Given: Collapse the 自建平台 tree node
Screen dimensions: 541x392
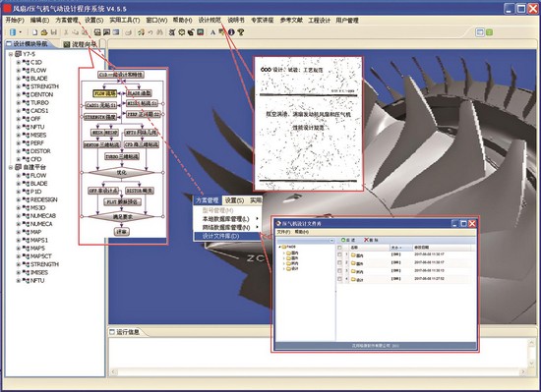Looking at the screenshot, I should click(11, 167).
